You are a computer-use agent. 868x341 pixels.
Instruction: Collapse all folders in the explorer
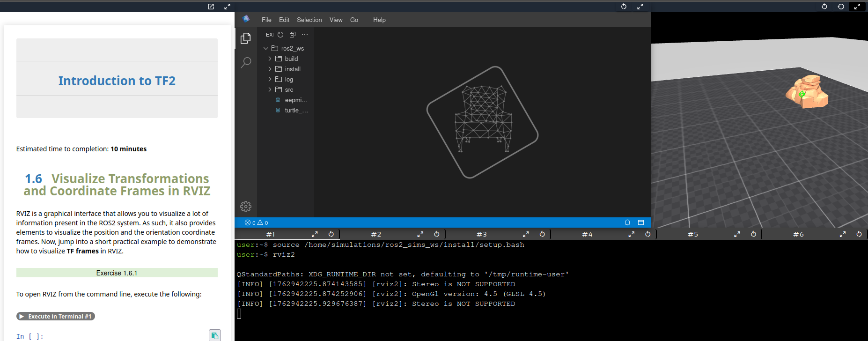293,35
